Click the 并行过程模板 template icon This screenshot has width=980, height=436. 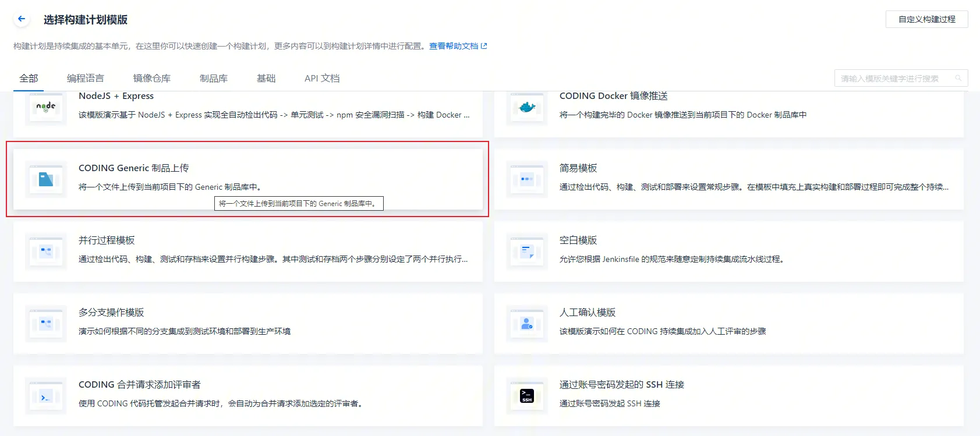[x=46, y=251]
